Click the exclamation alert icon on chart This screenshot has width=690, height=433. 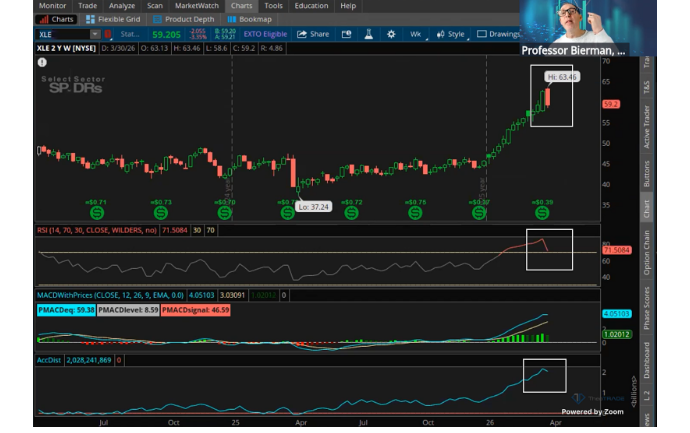42,62
